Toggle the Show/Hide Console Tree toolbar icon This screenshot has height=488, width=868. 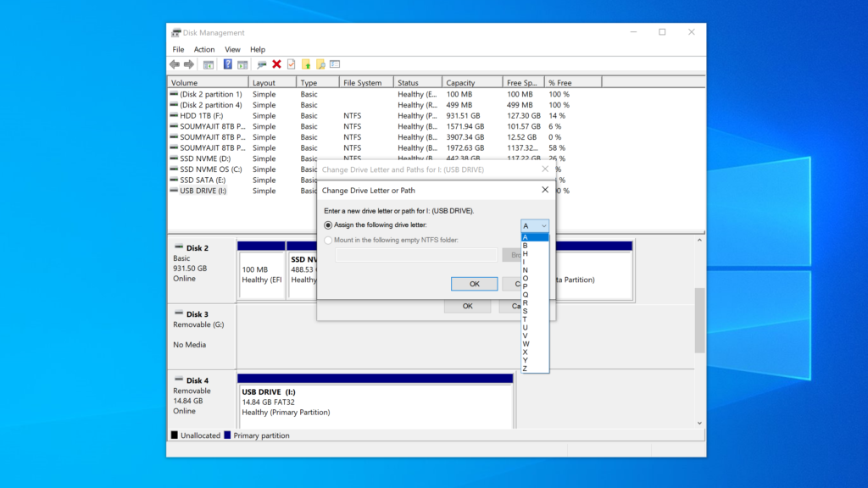(209, 64)
